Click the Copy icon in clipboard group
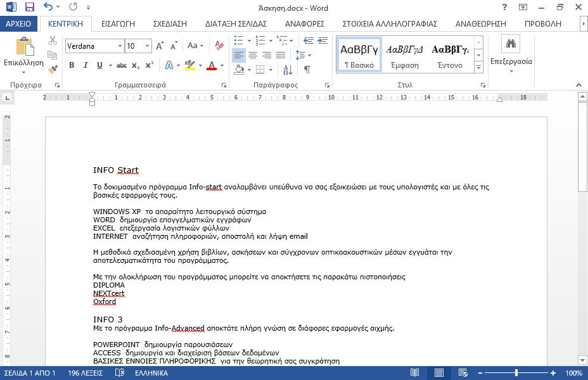 tap(53, 55)
